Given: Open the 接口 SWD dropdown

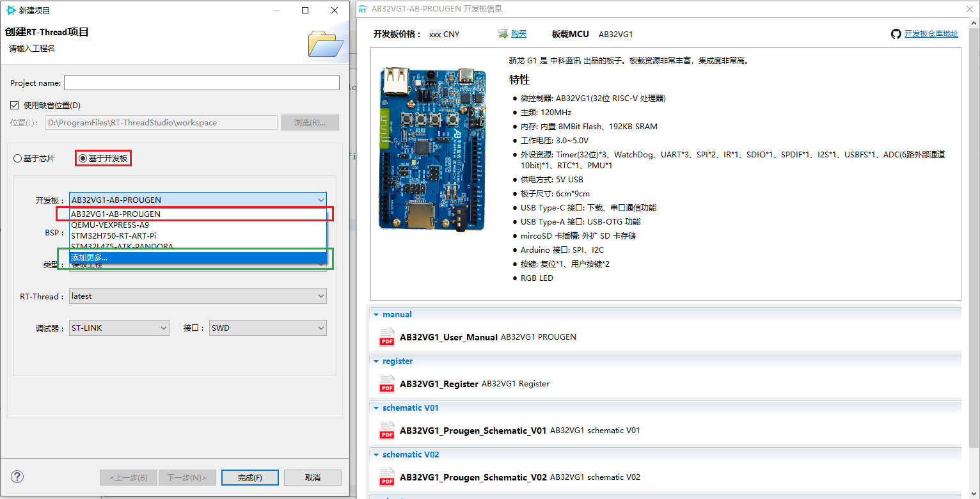Looking at the screenshot, I should tap(268, 328).
